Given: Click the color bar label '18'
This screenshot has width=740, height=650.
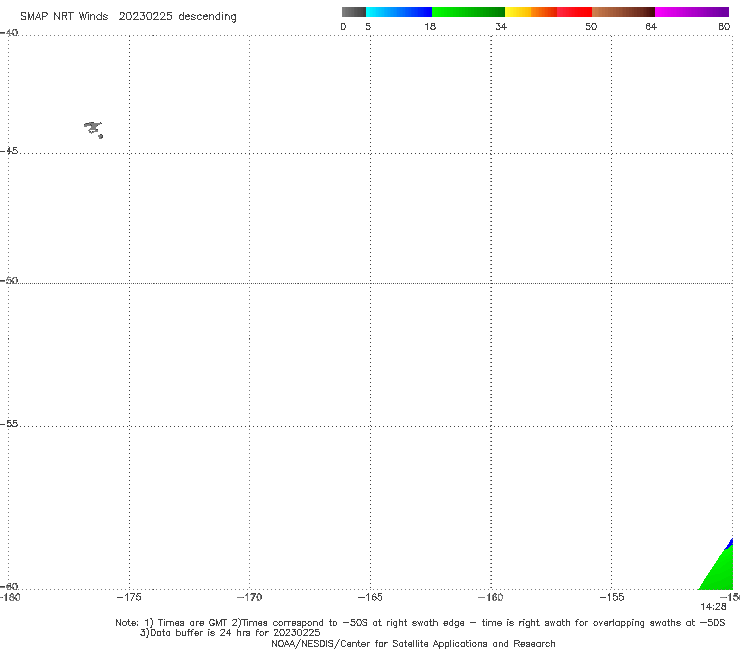Looking at the screenshot, I should (430, 26).
